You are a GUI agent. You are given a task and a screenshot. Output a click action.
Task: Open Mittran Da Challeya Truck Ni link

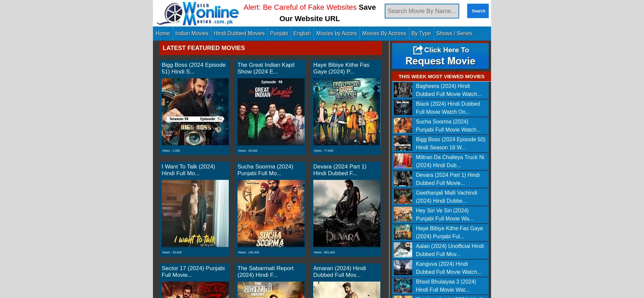(450, 161)
